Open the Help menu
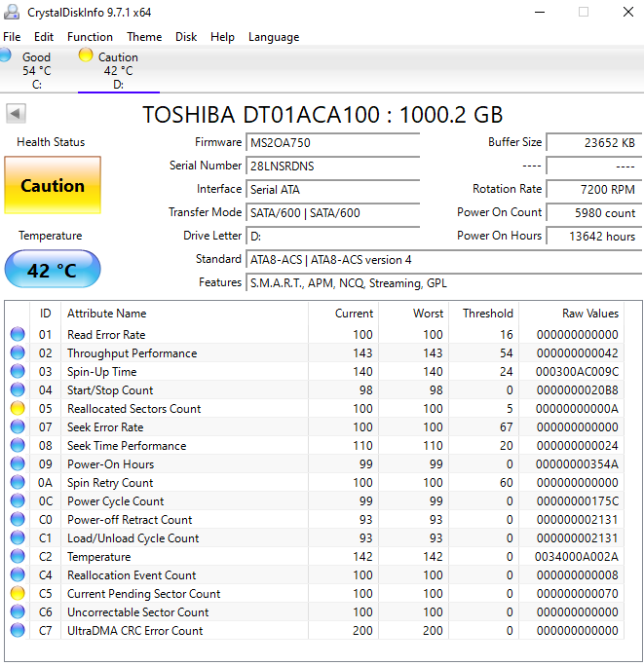 point(222,37)
